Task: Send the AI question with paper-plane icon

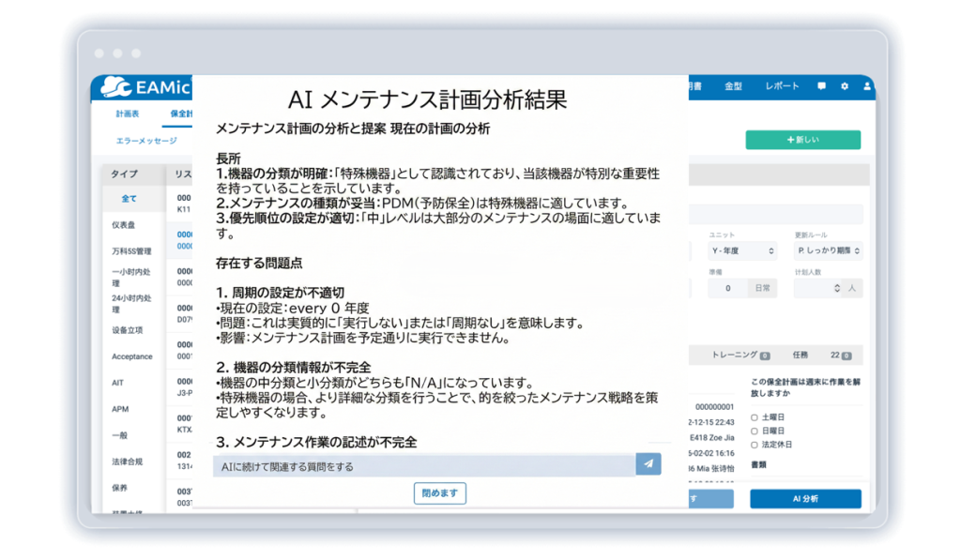Action: pyautogui.click(x=648, y=464)
